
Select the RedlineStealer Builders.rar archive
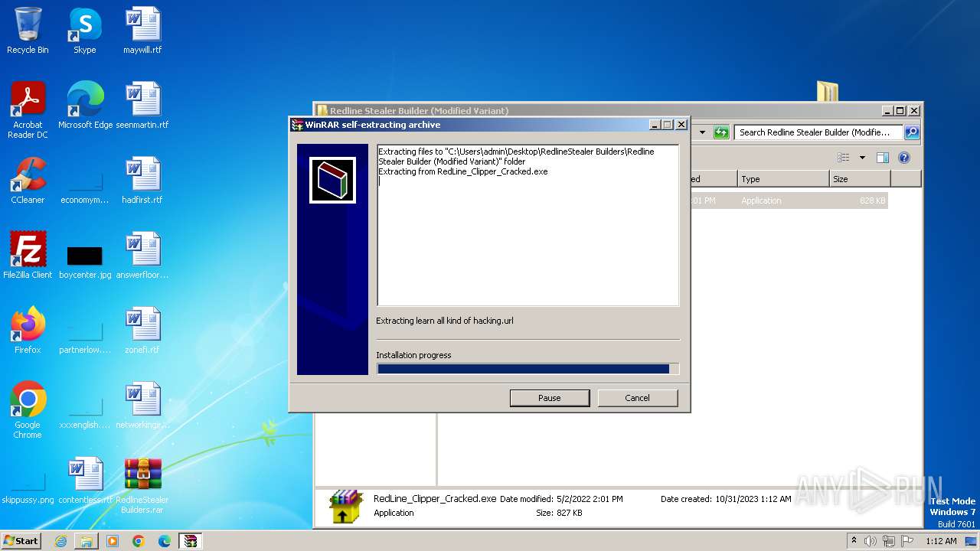142,485
